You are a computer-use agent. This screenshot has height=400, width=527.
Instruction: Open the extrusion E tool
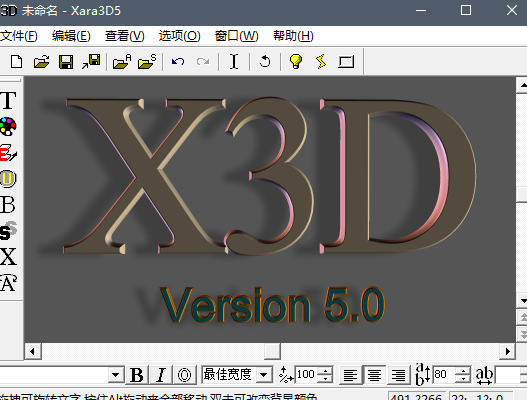click(x=8, y=153)
